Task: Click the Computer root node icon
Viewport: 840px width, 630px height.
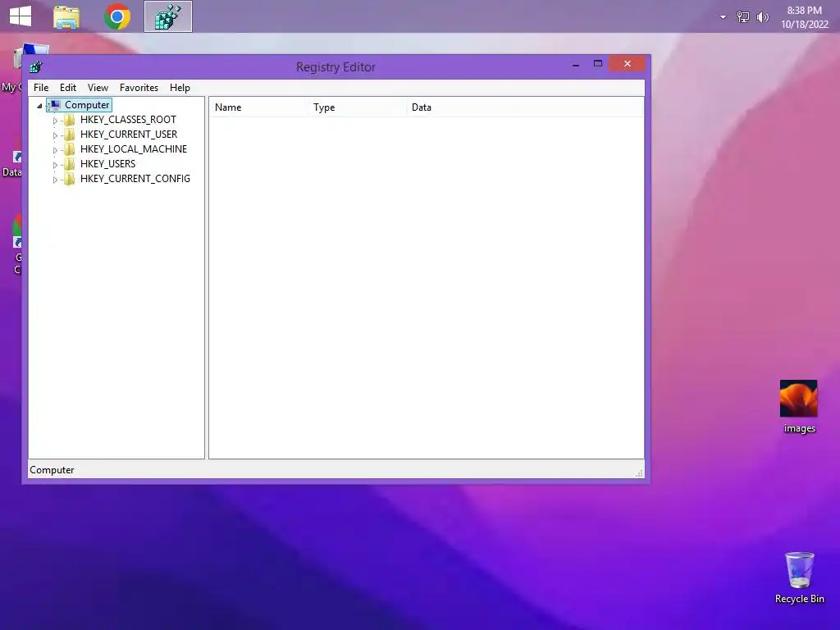Action: (55, 105)
